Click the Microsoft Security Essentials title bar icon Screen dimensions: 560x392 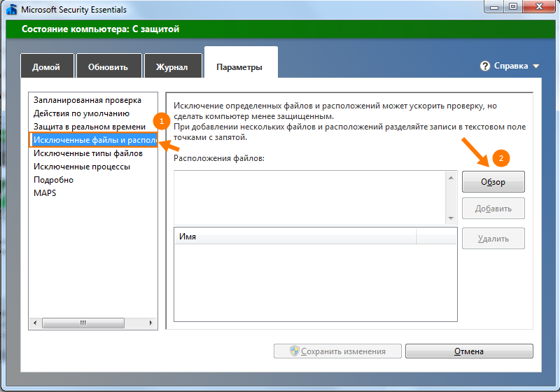point(11,9)
